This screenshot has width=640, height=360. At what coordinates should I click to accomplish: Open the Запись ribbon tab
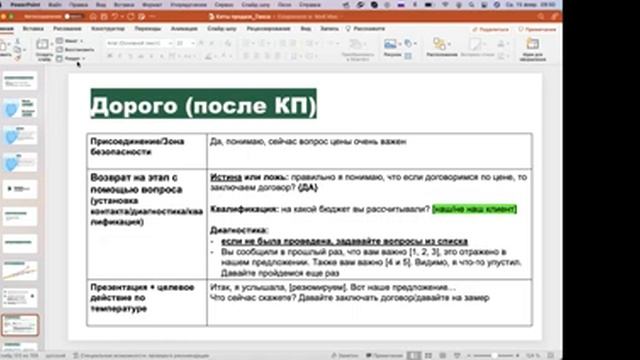(x=329, y=29)
